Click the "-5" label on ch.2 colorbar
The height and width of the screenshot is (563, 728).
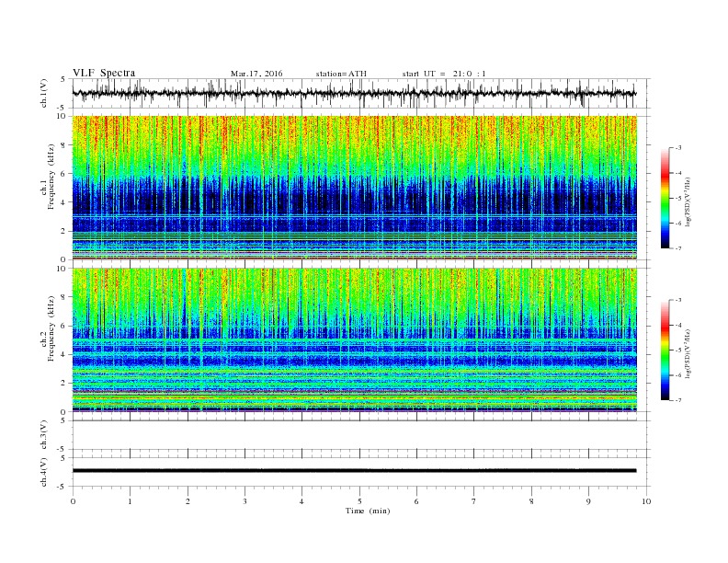[x=677, y=350]
